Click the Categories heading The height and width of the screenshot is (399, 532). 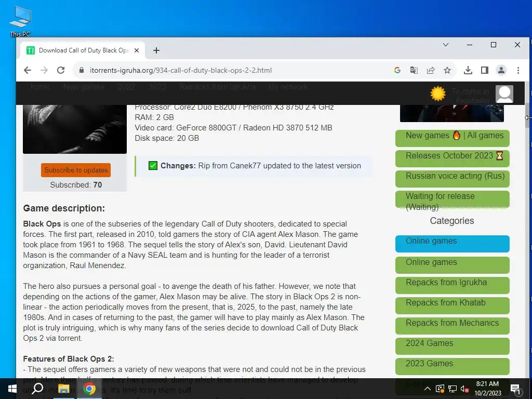(452, 220)
